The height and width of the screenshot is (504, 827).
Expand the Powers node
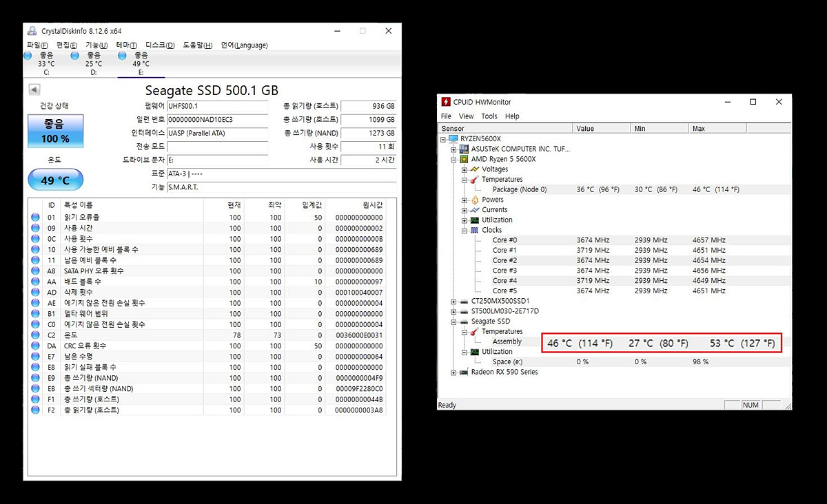(x=464, y=200)
